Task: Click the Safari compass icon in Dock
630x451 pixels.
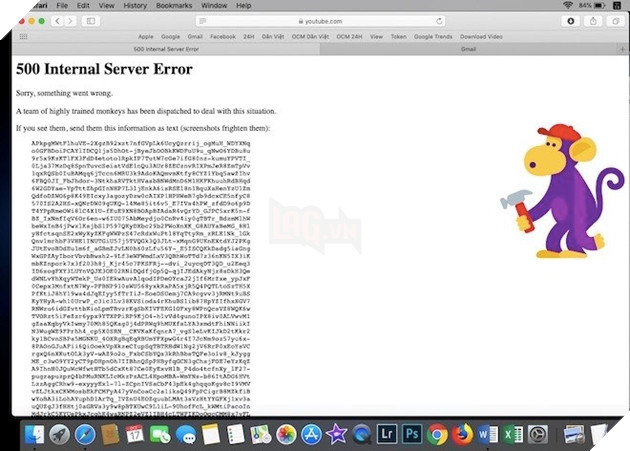Action: (x=85, y=435)
